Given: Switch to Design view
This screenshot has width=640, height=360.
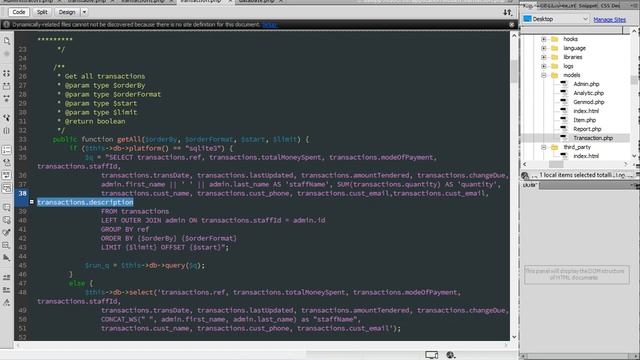Looking at the screenshot, I should pos(67,12).
